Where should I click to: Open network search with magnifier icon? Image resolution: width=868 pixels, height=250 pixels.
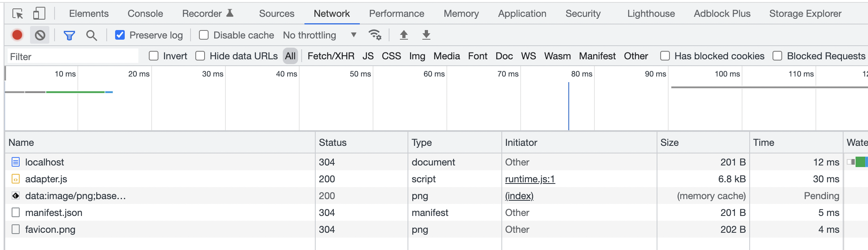click(x=91, y=35)
